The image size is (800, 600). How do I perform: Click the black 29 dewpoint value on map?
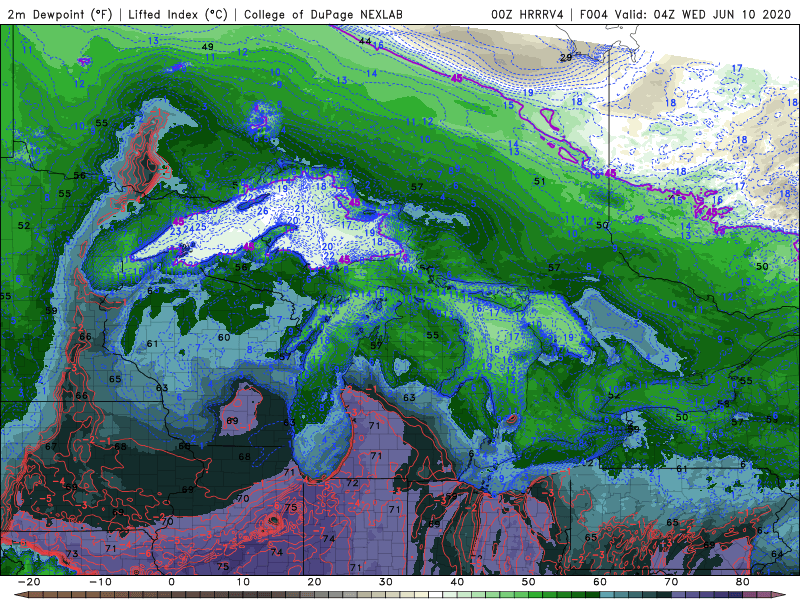click(x=566, y=58)
